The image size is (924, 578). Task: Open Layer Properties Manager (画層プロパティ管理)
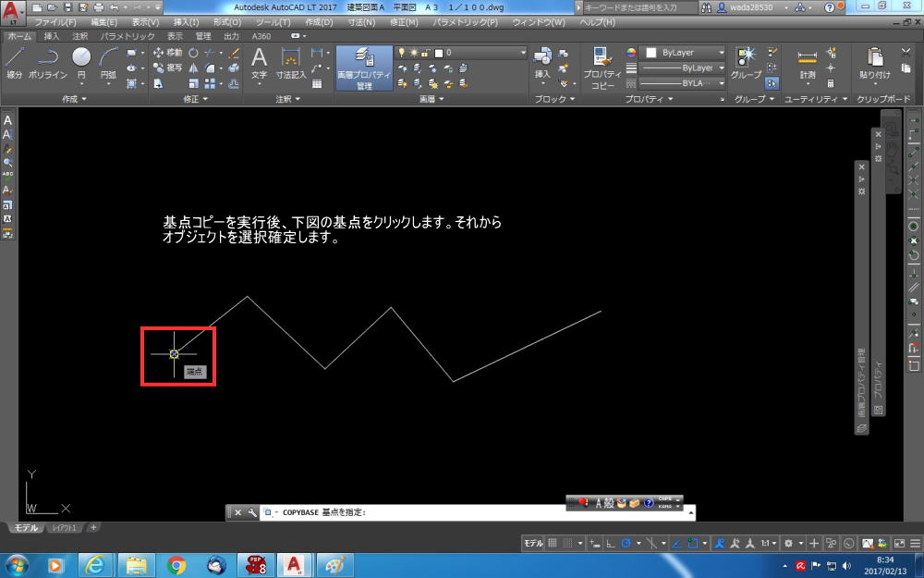tap(364, 68)
